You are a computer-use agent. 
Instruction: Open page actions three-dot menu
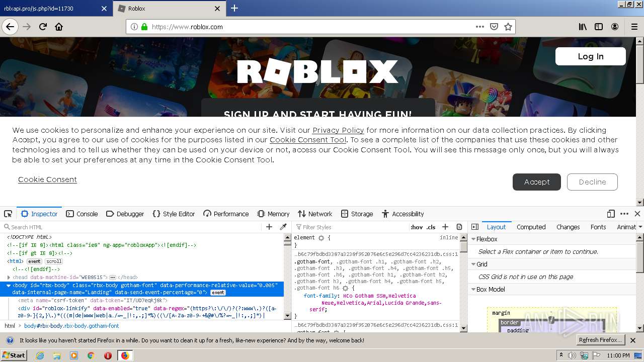[x=480, y=27]
